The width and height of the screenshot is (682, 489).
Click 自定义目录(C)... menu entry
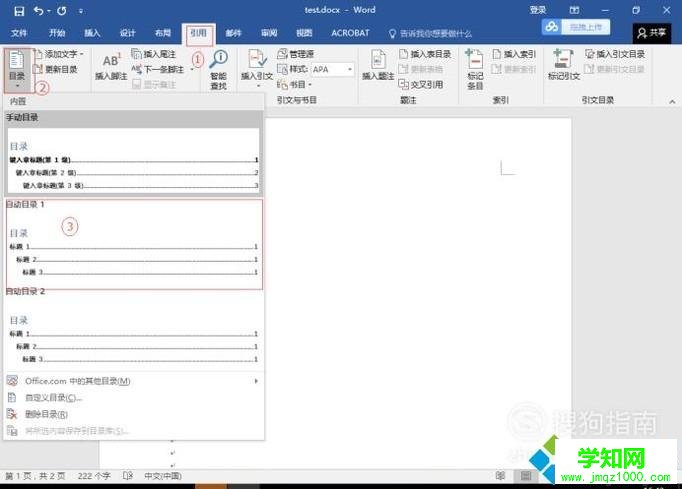[133, 398]
